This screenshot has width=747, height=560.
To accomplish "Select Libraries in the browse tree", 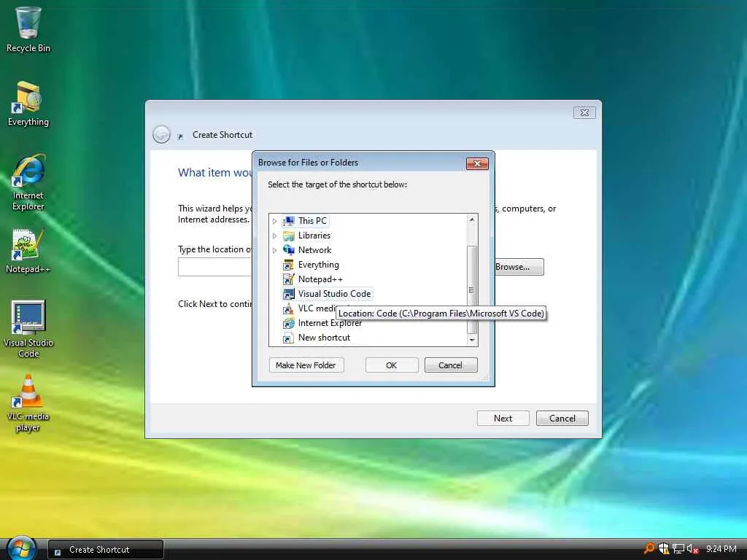I will 314,236.
